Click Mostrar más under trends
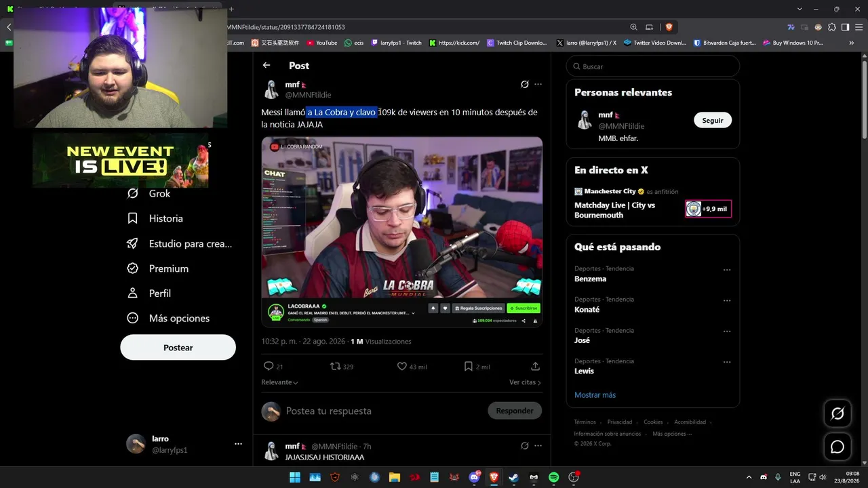Screen dimensions: 868x488 595,394
